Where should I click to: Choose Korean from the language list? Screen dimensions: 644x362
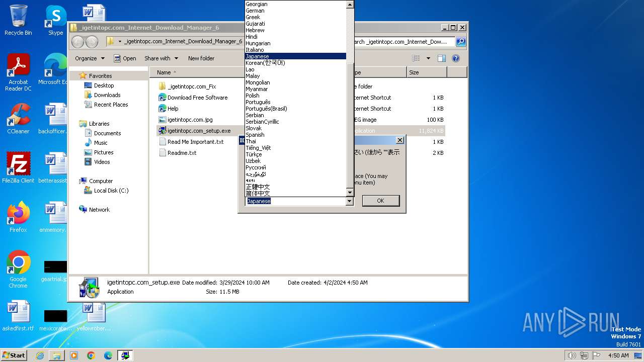tap(296, 63)
